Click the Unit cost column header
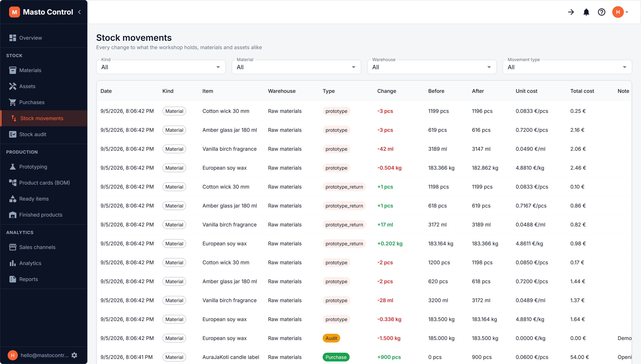 526,91
